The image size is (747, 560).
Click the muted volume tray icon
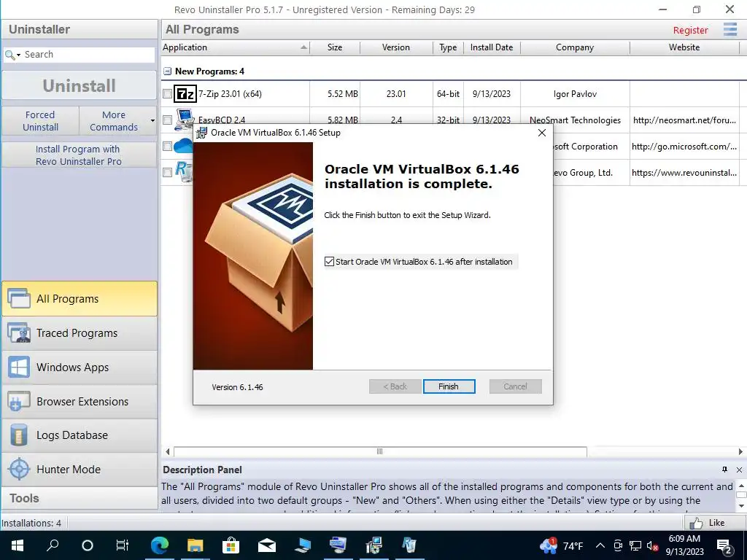(652, 545)
